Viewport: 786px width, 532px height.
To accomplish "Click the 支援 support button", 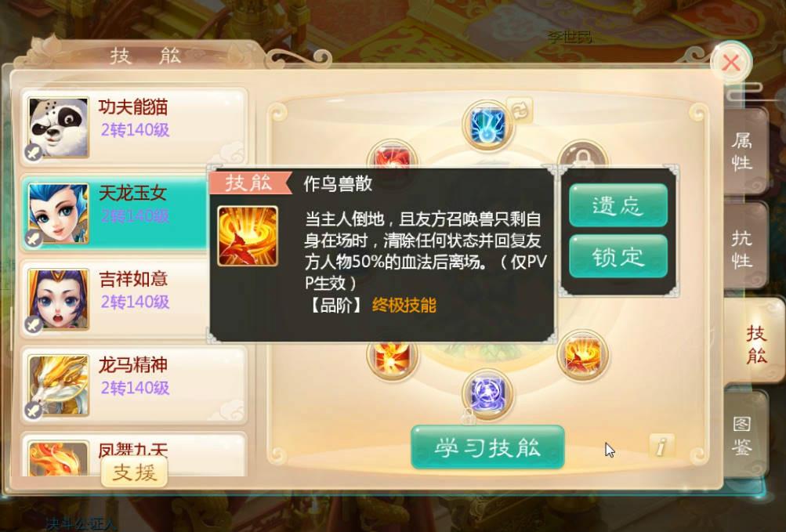I will coord(134,472).
